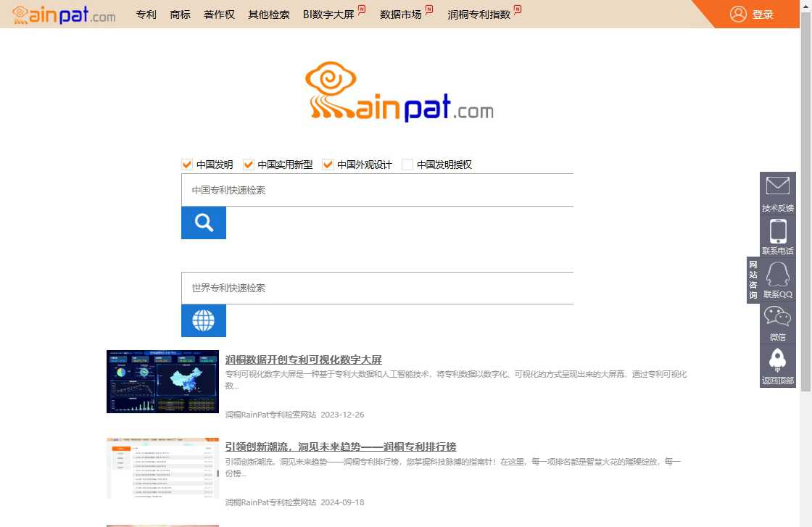Uncheck 中国外观设计 checkbox
The width and height of the screenshot is (812, 527).
tap(327, 165)
